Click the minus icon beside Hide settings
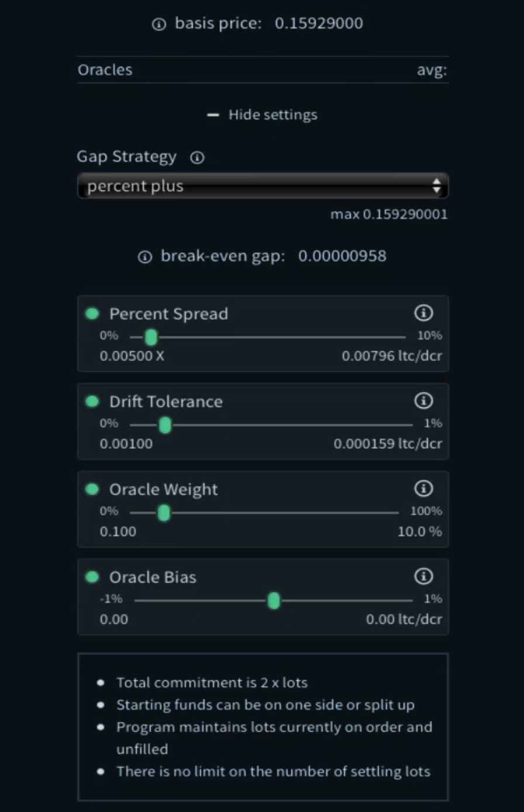 (213, 115)
